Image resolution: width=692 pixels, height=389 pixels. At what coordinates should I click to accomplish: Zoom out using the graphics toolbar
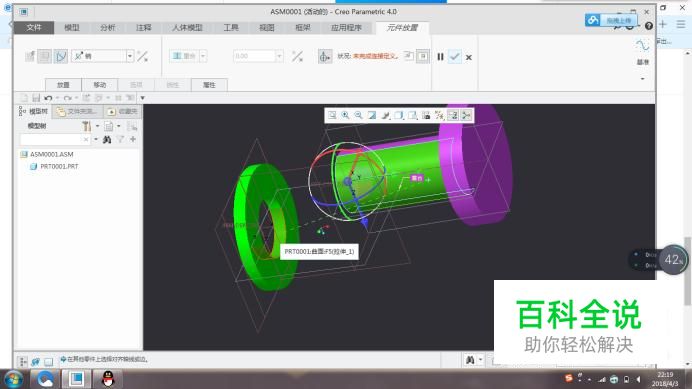359,115
